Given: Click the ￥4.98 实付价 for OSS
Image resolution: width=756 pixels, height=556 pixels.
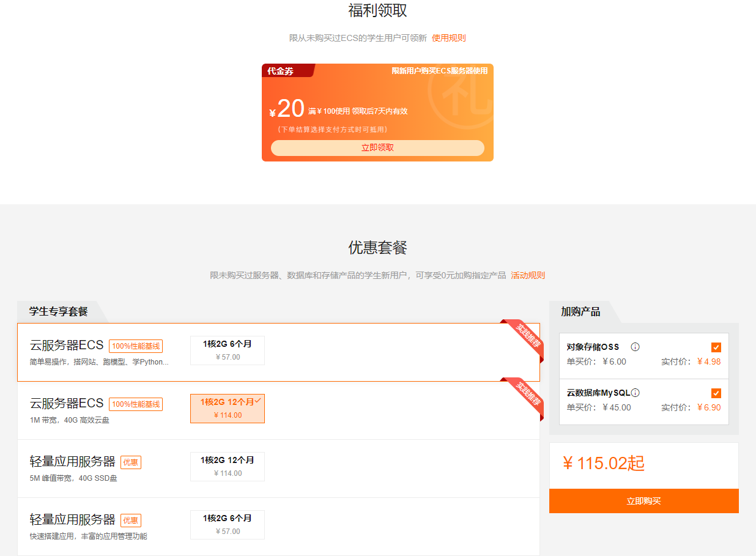Looking at the screenshot, I should [709, 361].
